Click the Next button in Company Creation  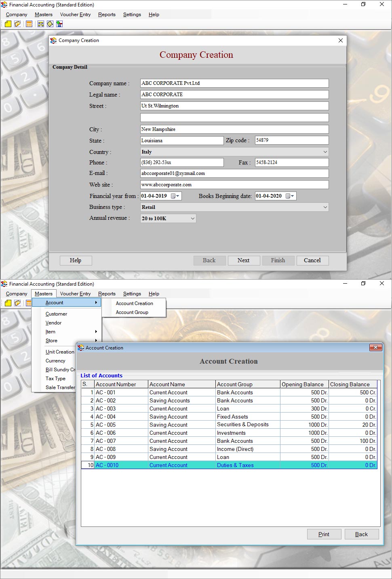244,260
